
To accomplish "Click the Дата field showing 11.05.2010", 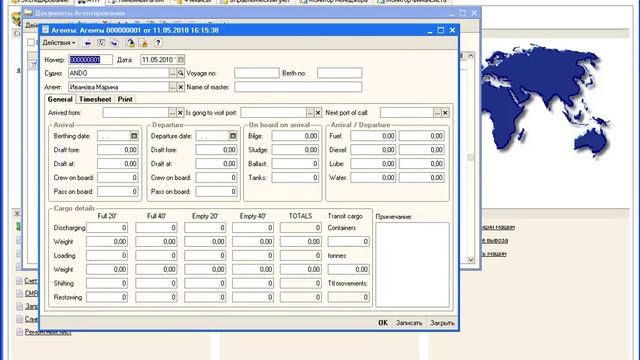I will click(x=159, y=60).
